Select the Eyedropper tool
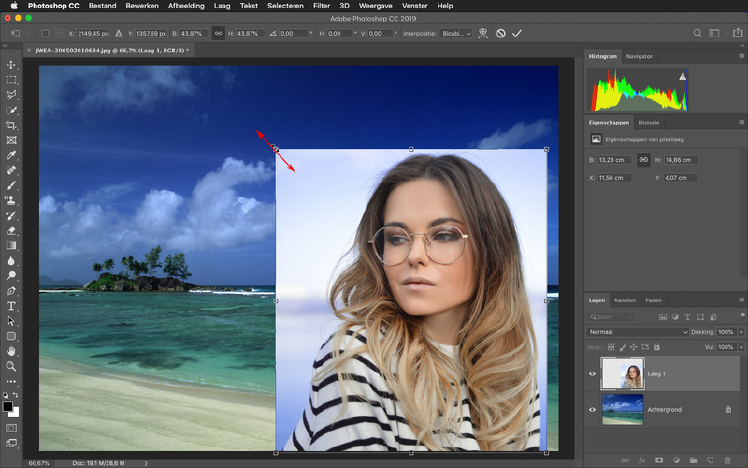Screen dimensions: 748x468 coord(11,155)
